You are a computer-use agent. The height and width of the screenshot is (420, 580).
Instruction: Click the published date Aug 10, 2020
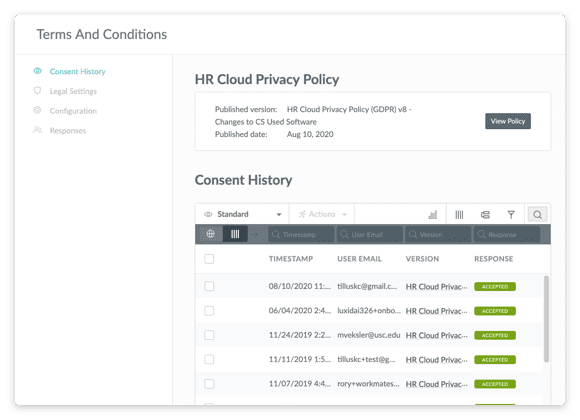point(310,134)
